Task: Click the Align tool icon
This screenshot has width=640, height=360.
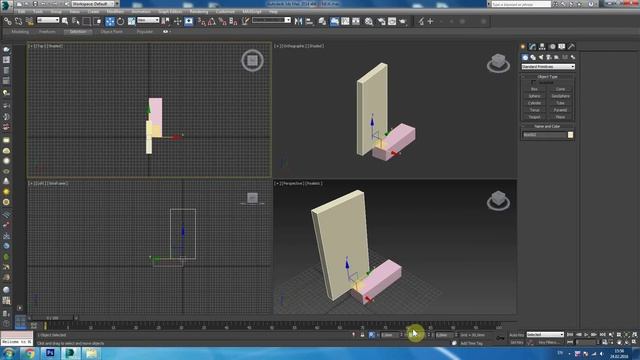Action: click(x=309, y=21)
